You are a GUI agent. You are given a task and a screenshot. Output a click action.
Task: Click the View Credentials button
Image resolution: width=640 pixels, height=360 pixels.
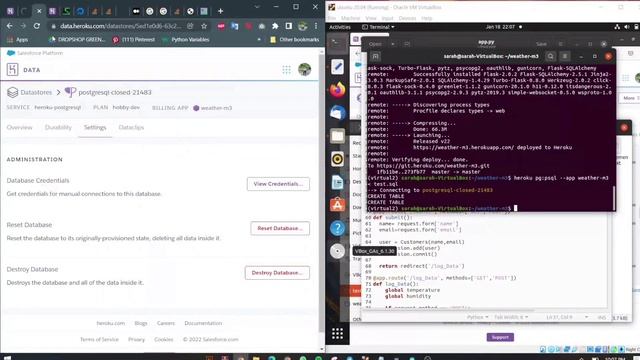(x=278, y=184)
